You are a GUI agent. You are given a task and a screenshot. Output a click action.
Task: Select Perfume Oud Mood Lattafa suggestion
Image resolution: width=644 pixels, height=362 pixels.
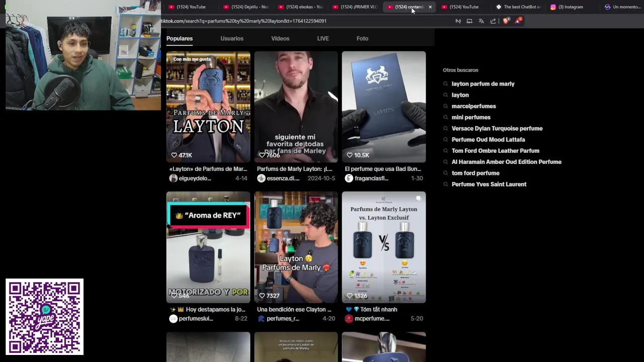488,140
